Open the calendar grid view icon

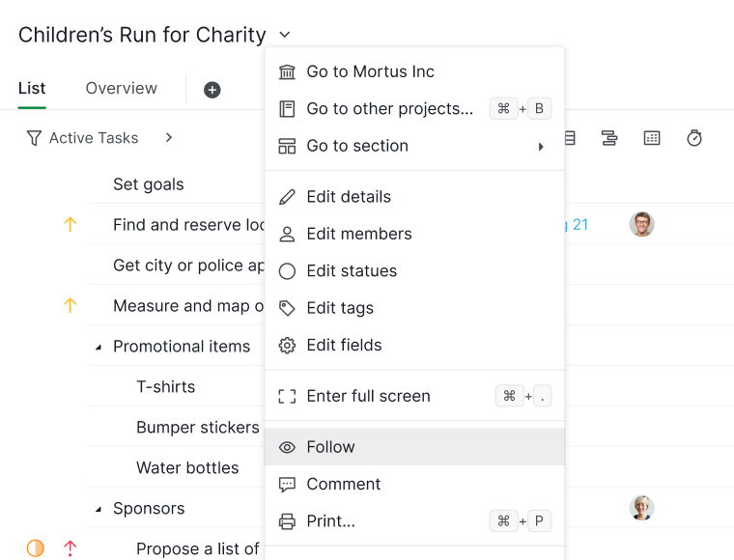pos(652,138)
